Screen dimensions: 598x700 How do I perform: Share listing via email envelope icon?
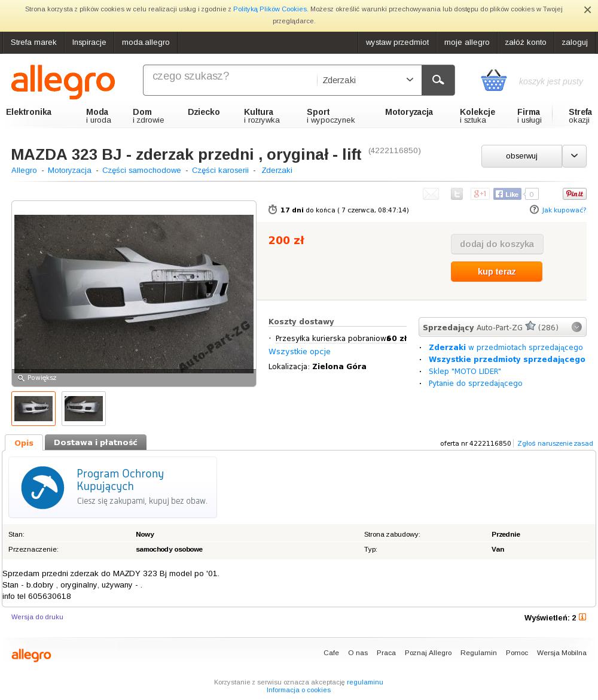click(x=431, y=194)
